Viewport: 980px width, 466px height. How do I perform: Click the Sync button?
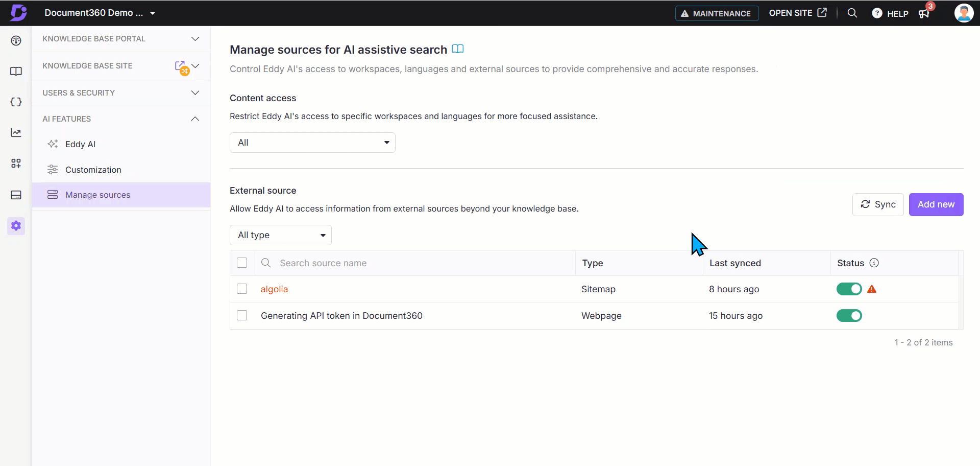(x=878, y=204)
